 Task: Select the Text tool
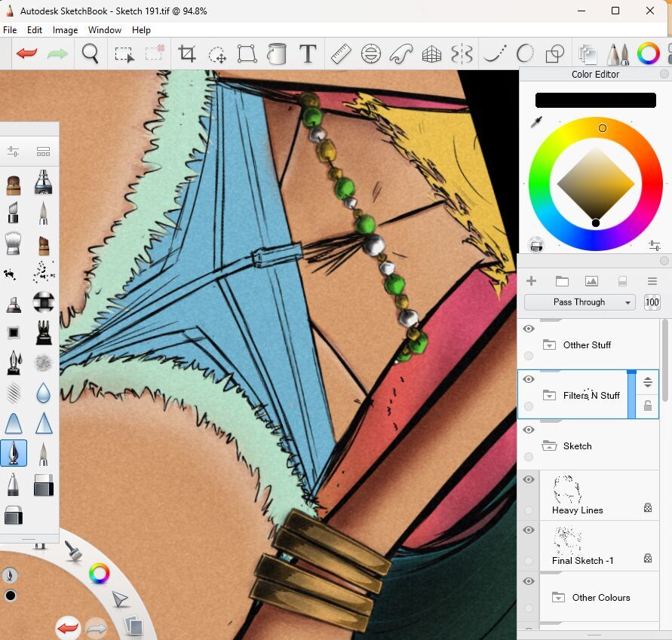tap(308, 54)
